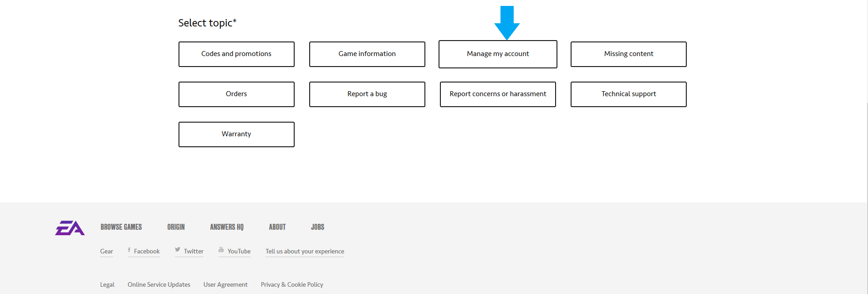Image resolution: width=868 pixels, height=294 pixels.
Task: Select the Warranty topic button
Action: click(x=236, y=134)
